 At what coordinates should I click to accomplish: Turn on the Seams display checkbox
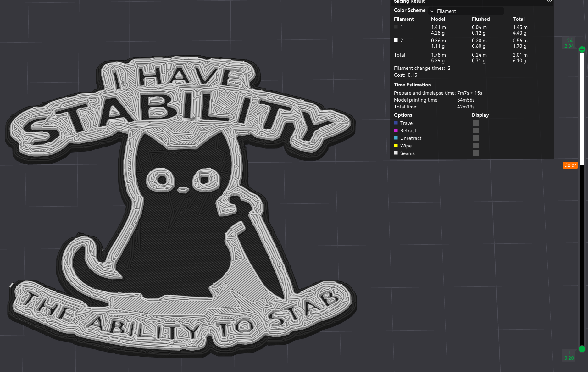[x=476, y=153]
